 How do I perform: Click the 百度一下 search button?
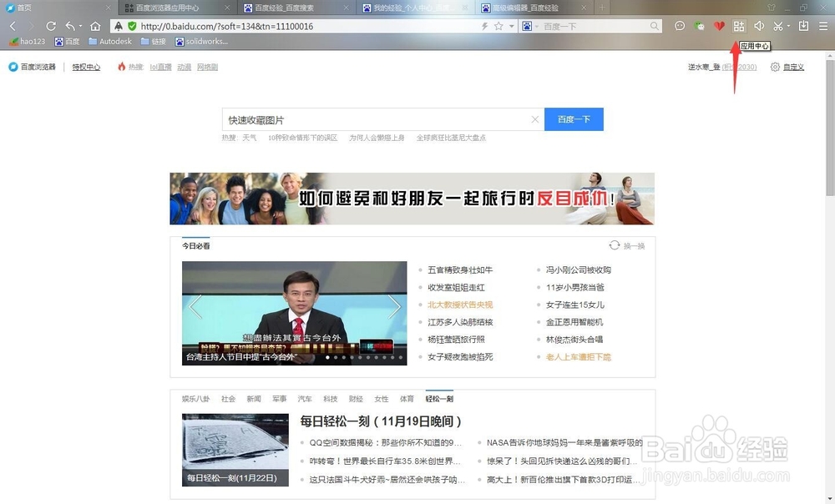pyautogui.click(x=574, y=119)
